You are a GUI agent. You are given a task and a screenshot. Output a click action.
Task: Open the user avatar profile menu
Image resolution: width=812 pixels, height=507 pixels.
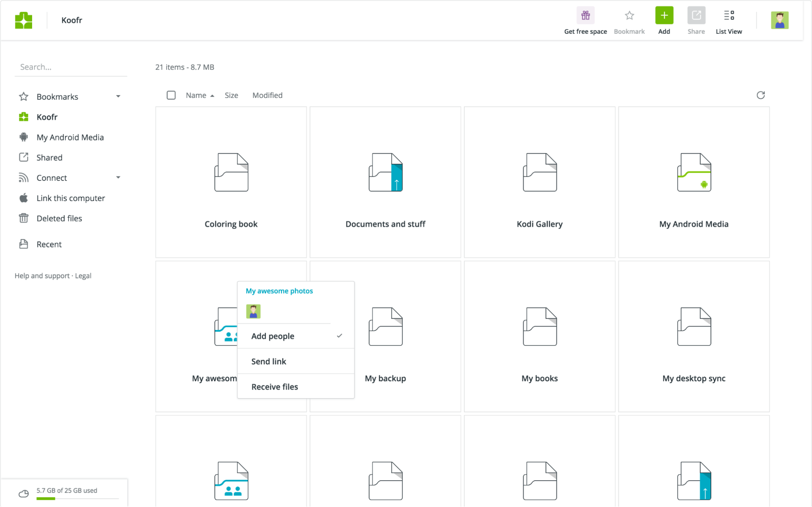coord(780,20)
